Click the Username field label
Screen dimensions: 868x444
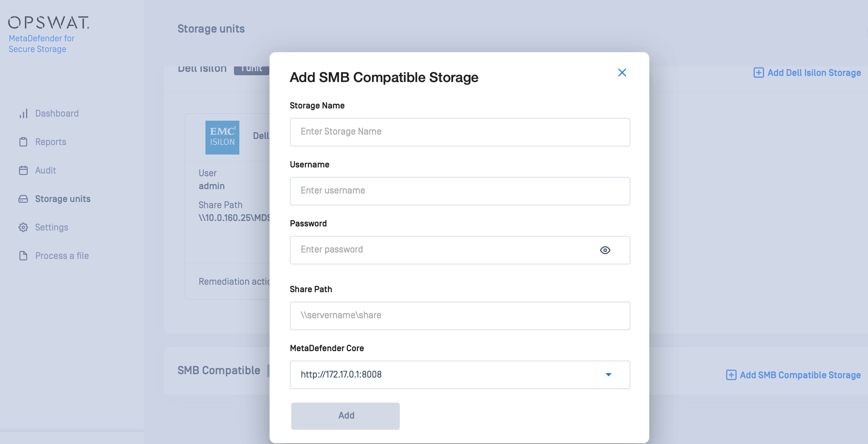pos(309,165)
